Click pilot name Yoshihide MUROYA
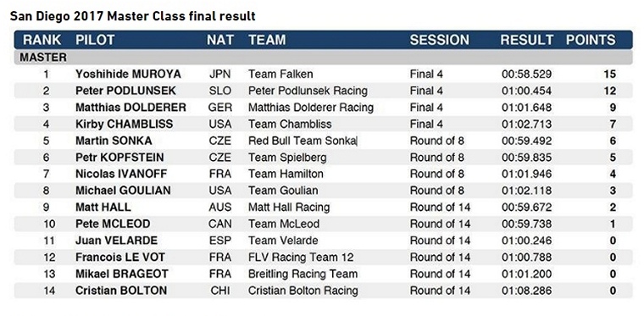 point(128,75)
